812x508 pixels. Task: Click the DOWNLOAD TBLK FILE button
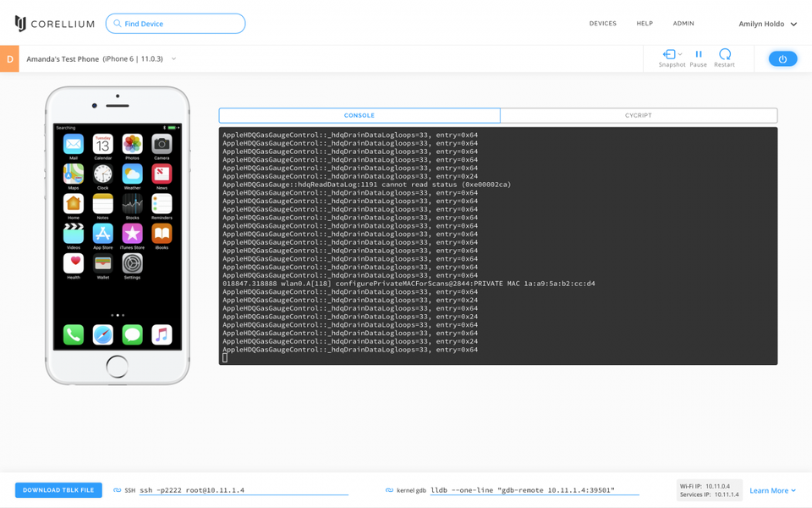(58, 489)
